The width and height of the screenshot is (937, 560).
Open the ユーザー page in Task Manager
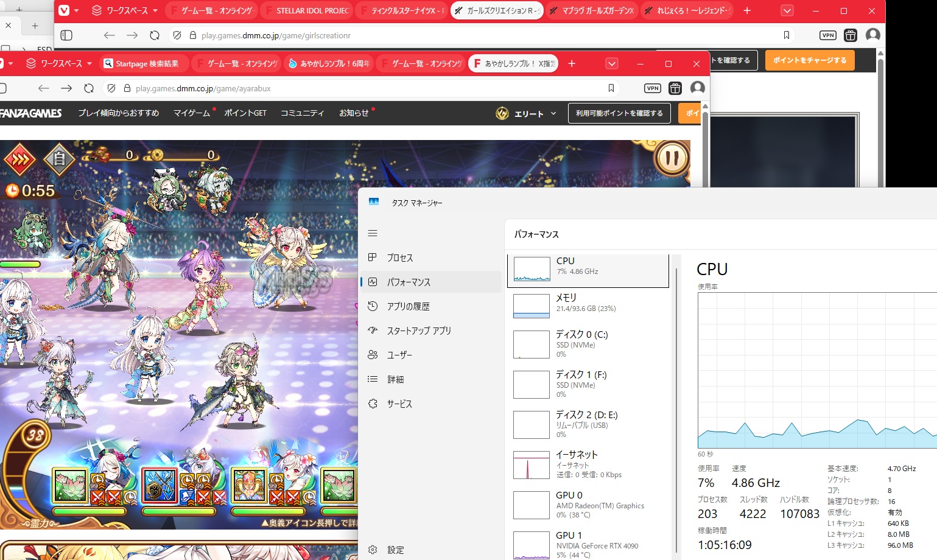[399, 355]
